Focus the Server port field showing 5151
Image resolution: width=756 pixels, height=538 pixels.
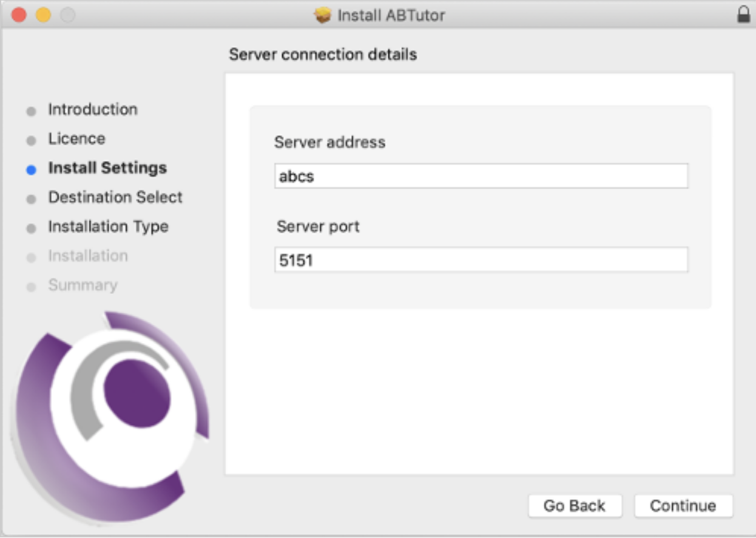[481, 260]
